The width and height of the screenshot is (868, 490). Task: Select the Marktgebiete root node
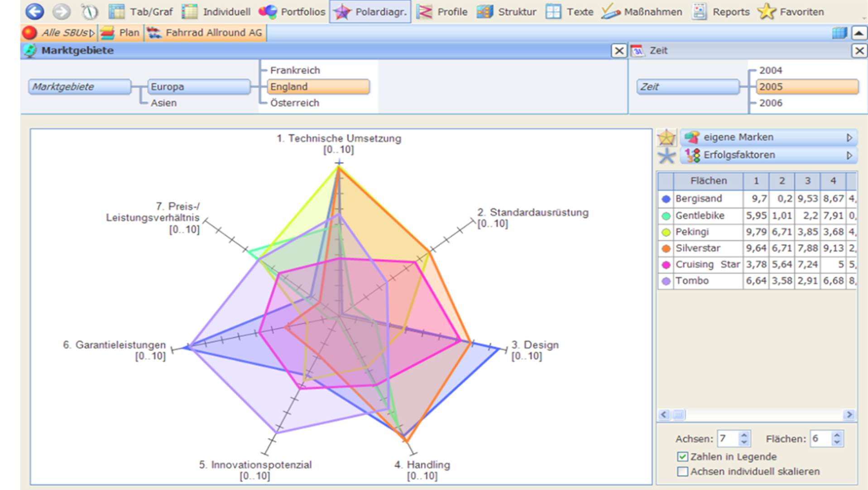[80, 86]
